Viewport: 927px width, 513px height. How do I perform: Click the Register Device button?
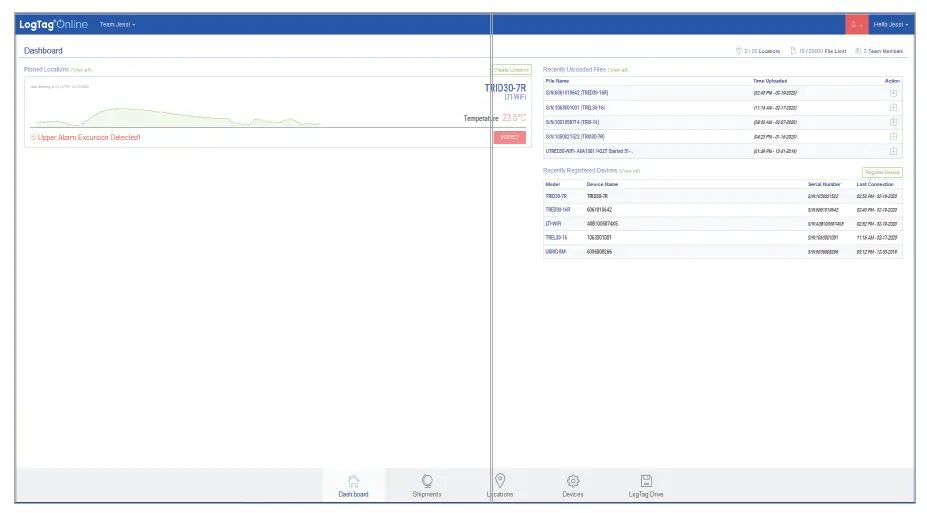882,172
